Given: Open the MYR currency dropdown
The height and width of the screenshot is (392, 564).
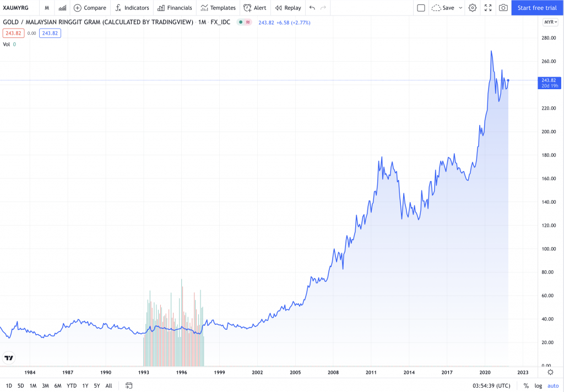Looking at the screenshot, I should tap(550, 22).
